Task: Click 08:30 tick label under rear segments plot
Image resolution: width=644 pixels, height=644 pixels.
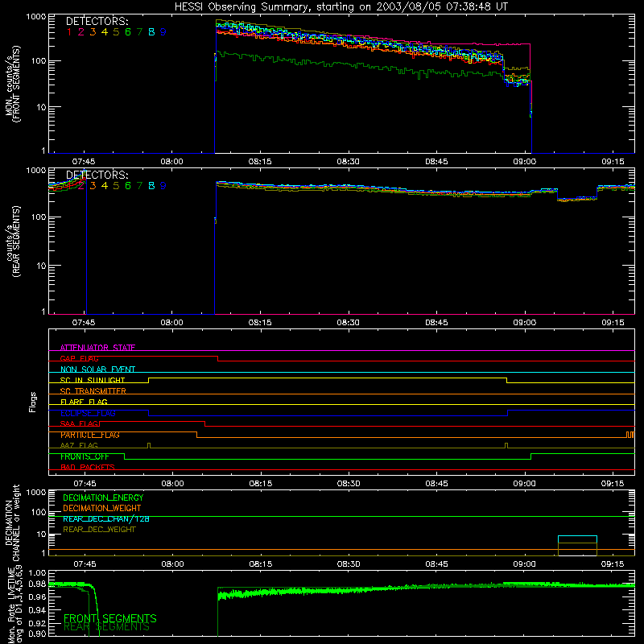Action: point(349,323)
